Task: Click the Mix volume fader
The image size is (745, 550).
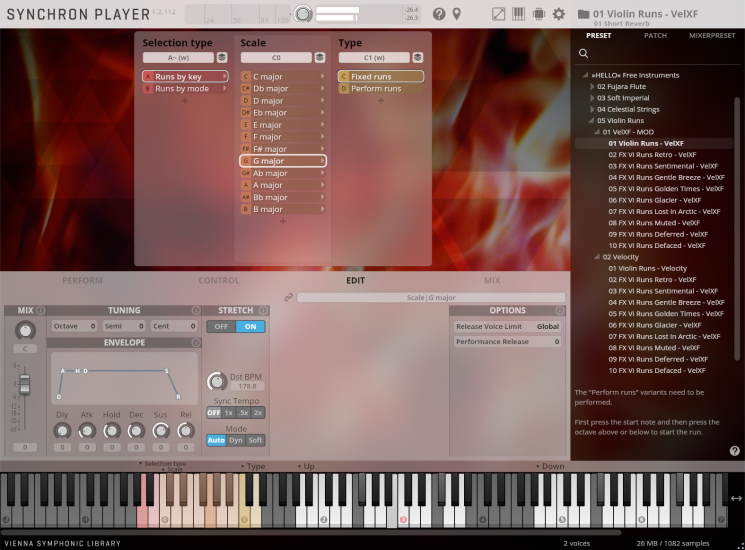Action: coord(25,385)
